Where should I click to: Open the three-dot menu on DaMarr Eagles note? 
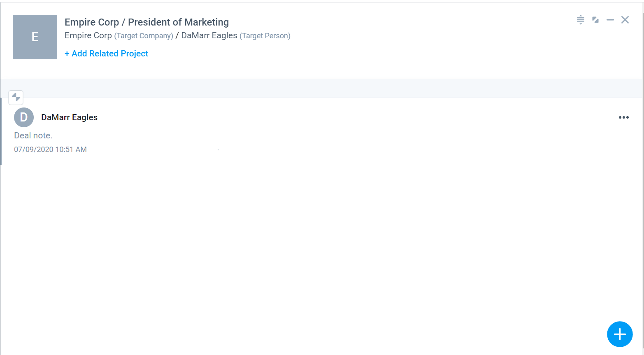pyautogui.click(x=623, y=117)
